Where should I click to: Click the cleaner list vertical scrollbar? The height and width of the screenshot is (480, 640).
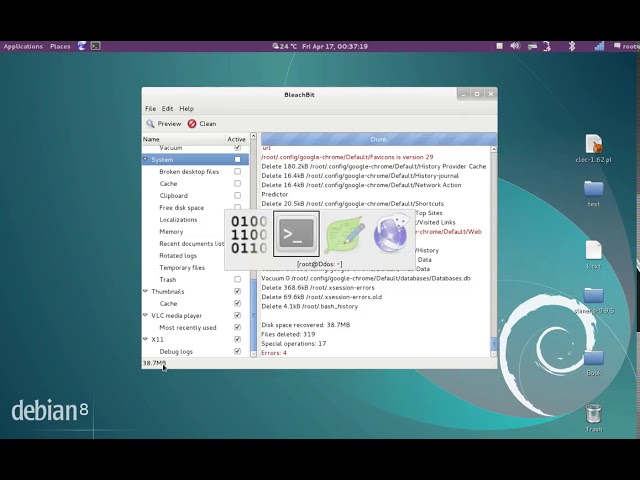[x=253, y=245]
